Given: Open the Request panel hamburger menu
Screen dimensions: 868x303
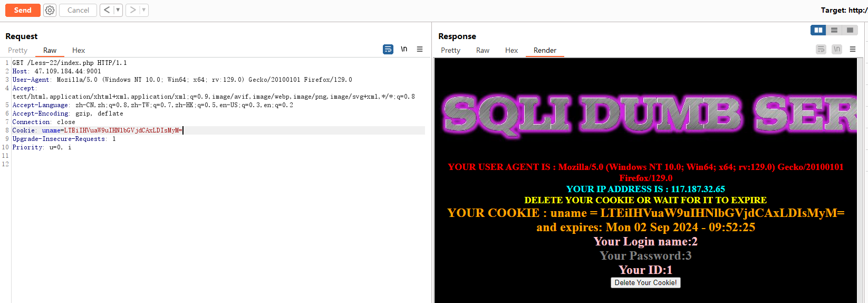Looking at the screenshot, I should 420,49.
